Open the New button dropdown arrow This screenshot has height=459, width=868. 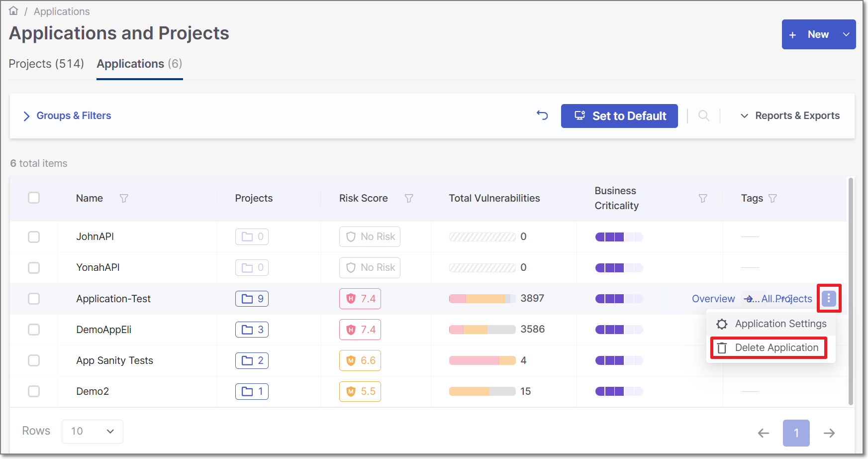(x=846, y=34)
